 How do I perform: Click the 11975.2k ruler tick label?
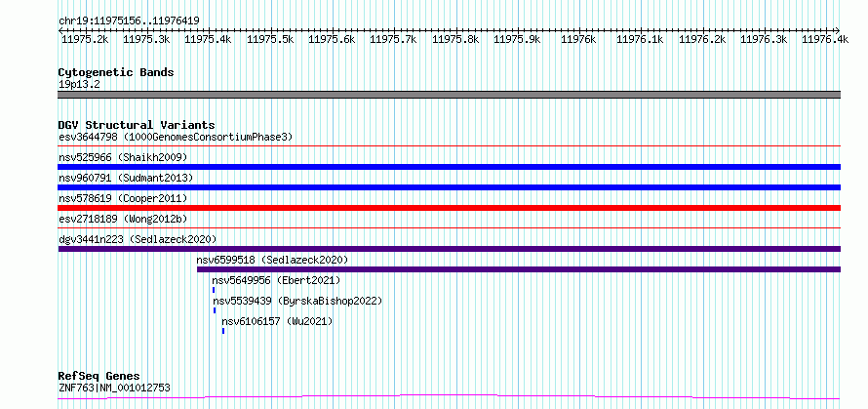85,39
